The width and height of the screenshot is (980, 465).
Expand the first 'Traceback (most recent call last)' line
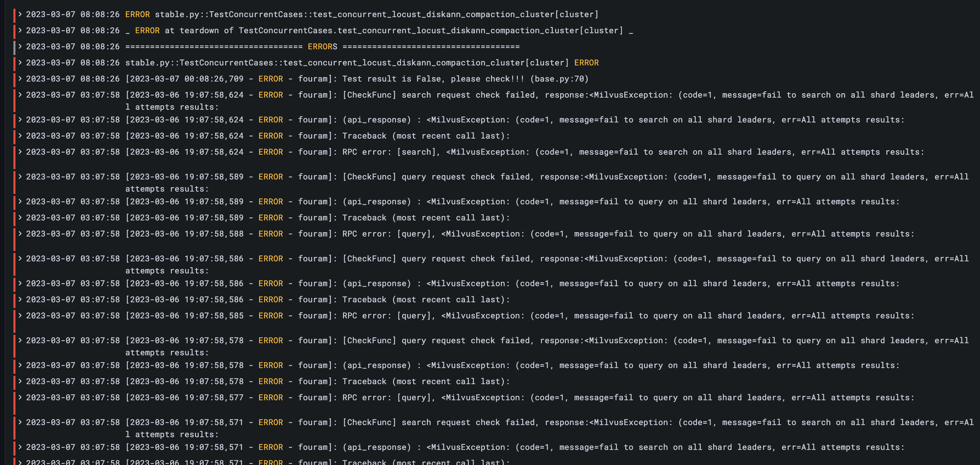click(20, 136)
